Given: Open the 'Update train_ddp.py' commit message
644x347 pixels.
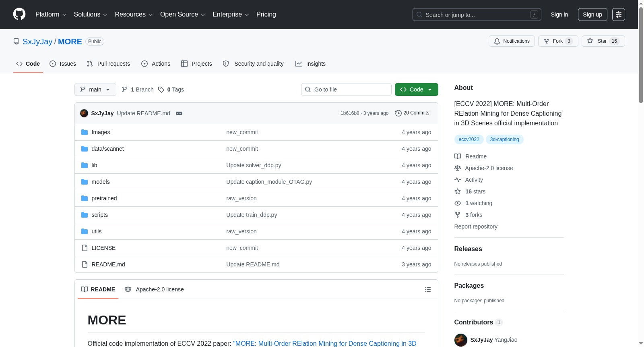Looking at the screenshot, I should tap(252, 215).
